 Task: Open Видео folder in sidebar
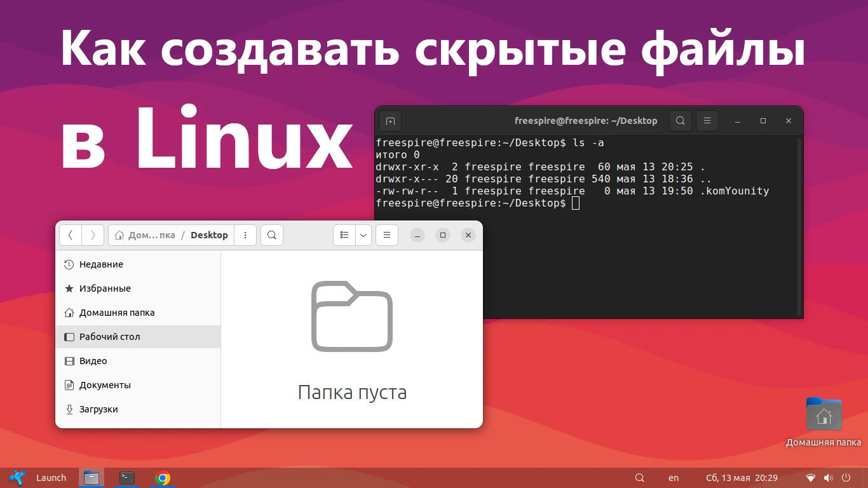[x=138, y=361]
